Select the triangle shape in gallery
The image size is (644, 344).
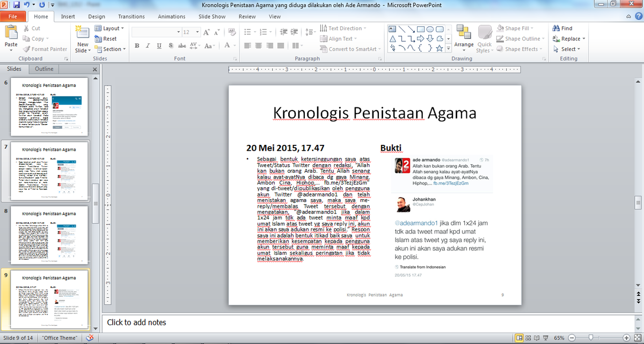(392, 38)
